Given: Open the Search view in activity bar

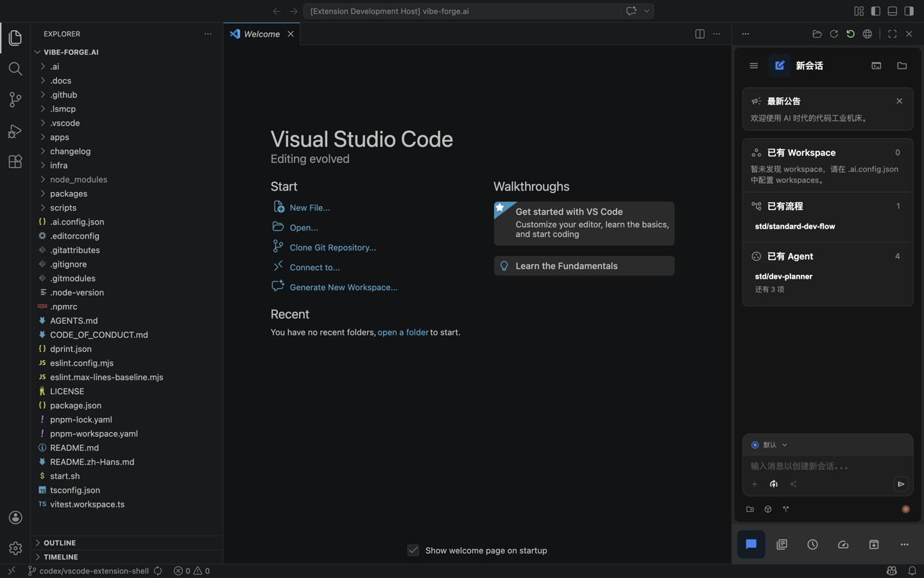Looking at the screenshot, I should pyautogui.click(x=15, y=69).
